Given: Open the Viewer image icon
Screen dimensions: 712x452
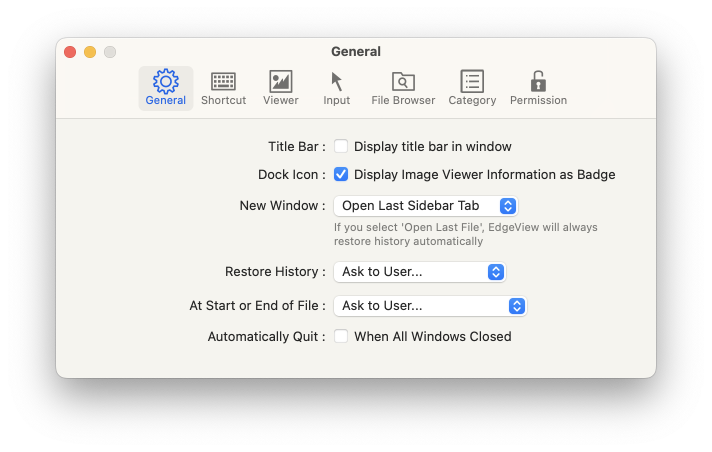Looking at the screenshot, I should coord(281,81).
